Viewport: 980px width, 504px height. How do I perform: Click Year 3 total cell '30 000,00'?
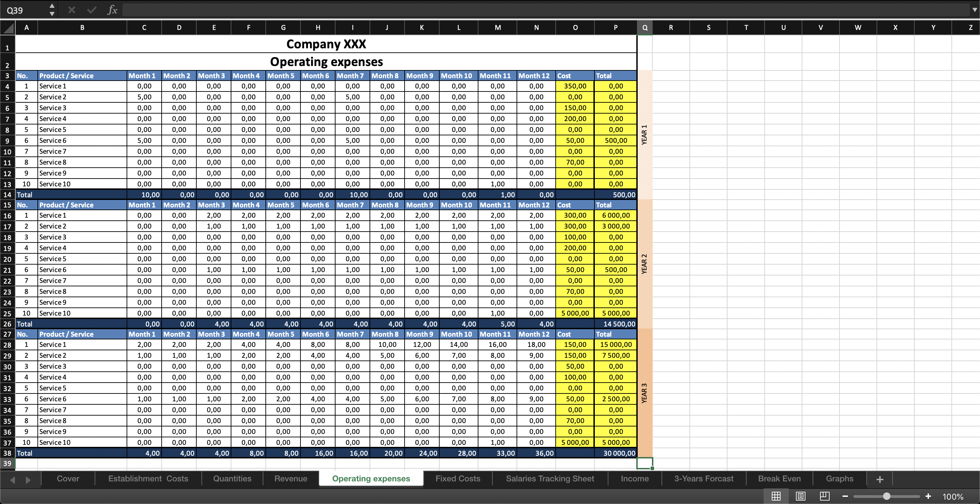[615, 453]
